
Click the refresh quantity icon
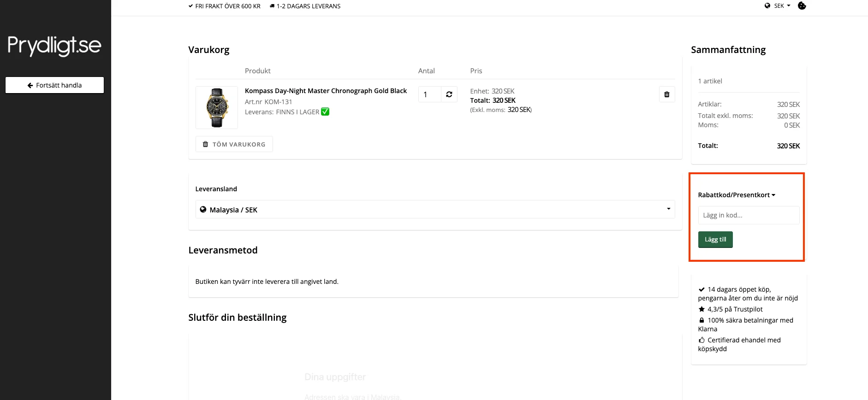(449, 94)
